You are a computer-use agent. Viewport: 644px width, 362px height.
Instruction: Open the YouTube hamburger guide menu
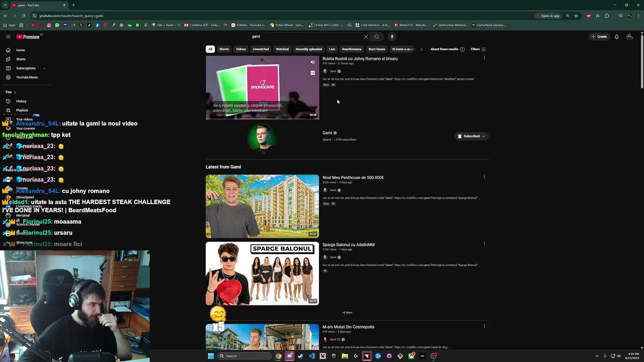8,37
